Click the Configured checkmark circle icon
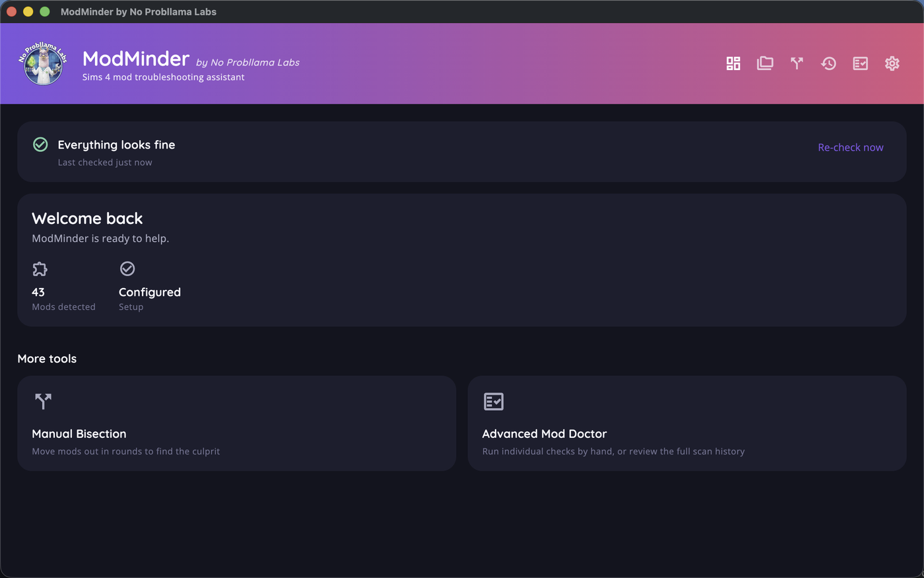924x578 pixels. click(127, 269)
